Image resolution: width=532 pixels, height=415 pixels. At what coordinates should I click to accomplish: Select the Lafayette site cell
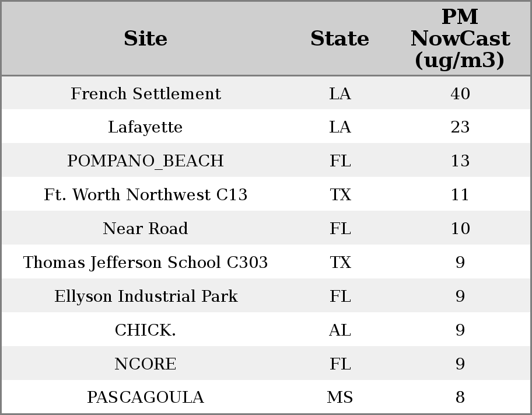(145, 127)
